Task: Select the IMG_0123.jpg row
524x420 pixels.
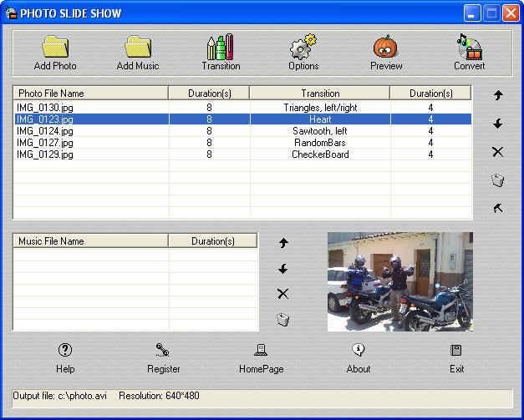Action: coord(243,119)
